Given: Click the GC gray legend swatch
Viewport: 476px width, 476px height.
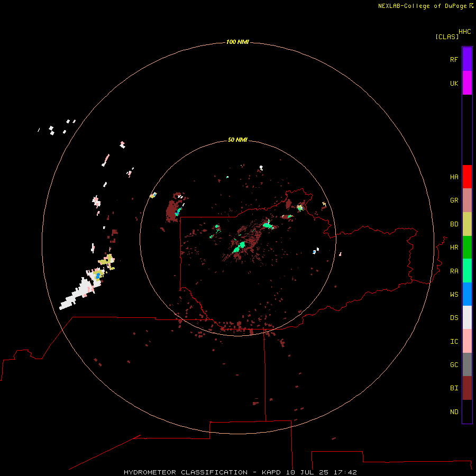Looking at the screenshot, I should point(467,364).
